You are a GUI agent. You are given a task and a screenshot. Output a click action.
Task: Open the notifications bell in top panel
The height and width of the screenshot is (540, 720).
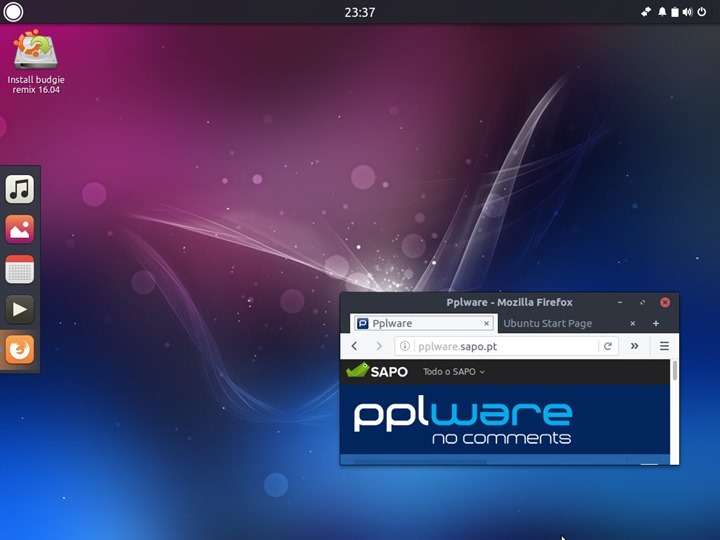662,12
